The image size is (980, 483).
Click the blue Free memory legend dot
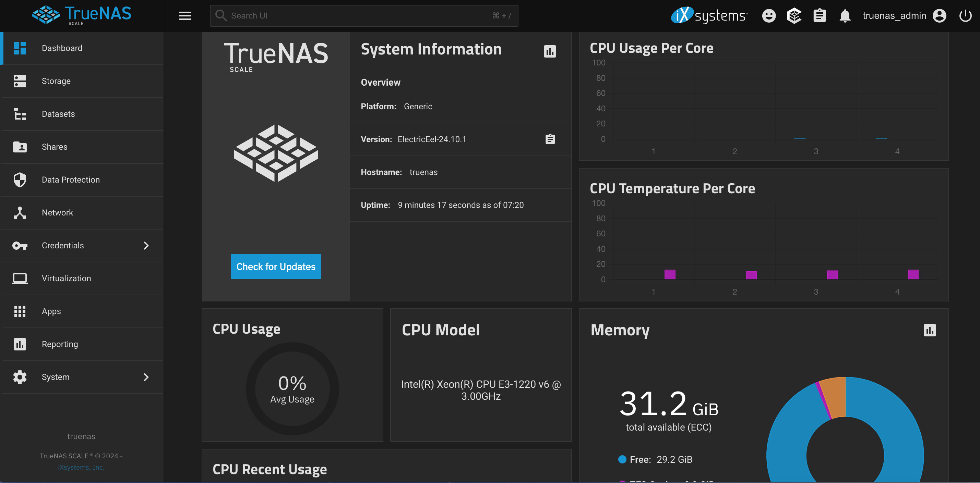click(622, 459)
